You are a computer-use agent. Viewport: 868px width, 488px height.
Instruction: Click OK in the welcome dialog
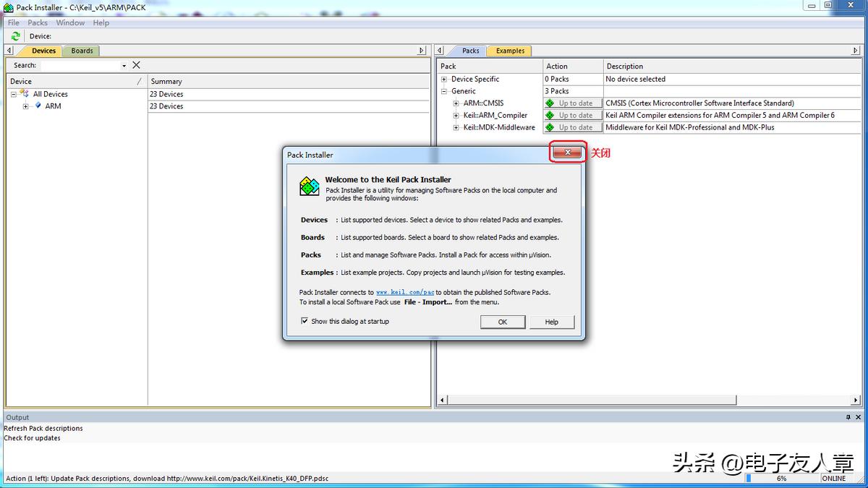pos(503,322)
